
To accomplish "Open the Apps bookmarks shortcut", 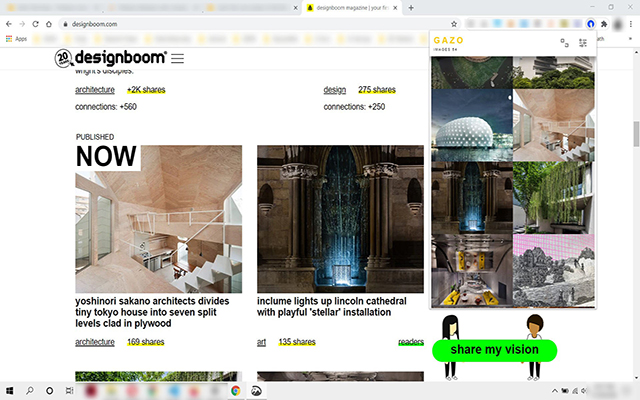I will 16,39.
